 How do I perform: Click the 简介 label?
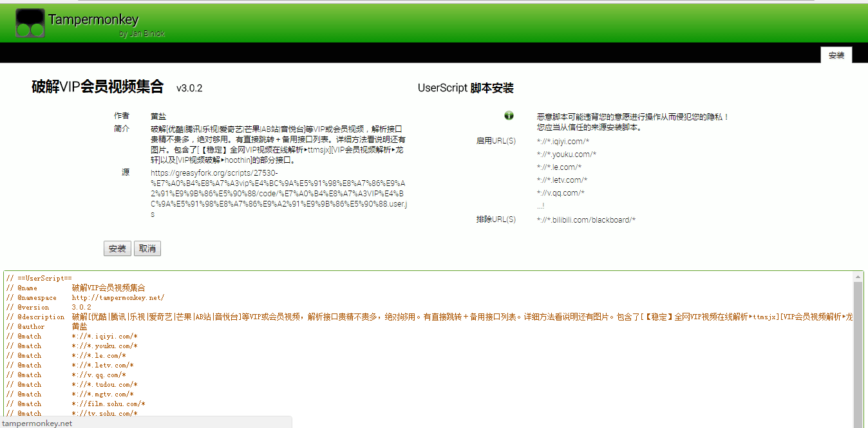pos(122,128)
